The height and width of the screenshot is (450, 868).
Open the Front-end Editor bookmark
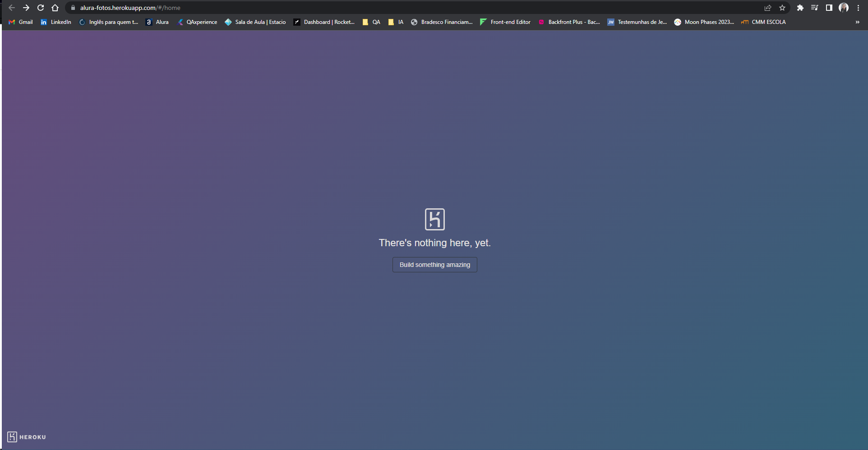[x=505, y=22]
